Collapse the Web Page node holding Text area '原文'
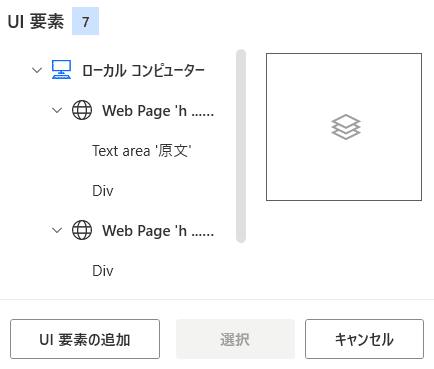 click(57, 110)
